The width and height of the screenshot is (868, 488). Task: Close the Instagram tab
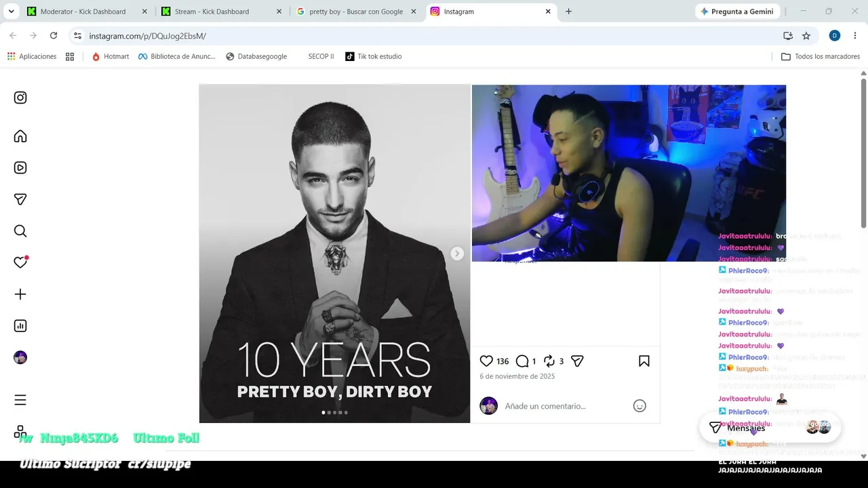(x=548, y=12)
